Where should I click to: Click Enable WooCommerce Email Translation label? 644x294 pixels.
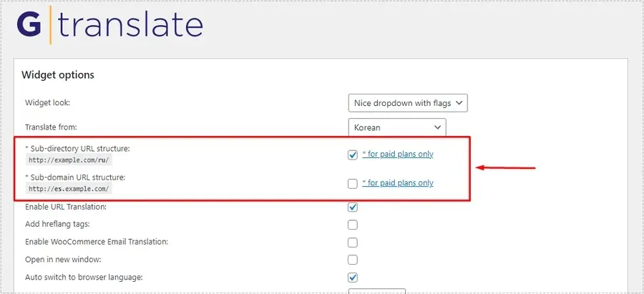pos(97,242)
